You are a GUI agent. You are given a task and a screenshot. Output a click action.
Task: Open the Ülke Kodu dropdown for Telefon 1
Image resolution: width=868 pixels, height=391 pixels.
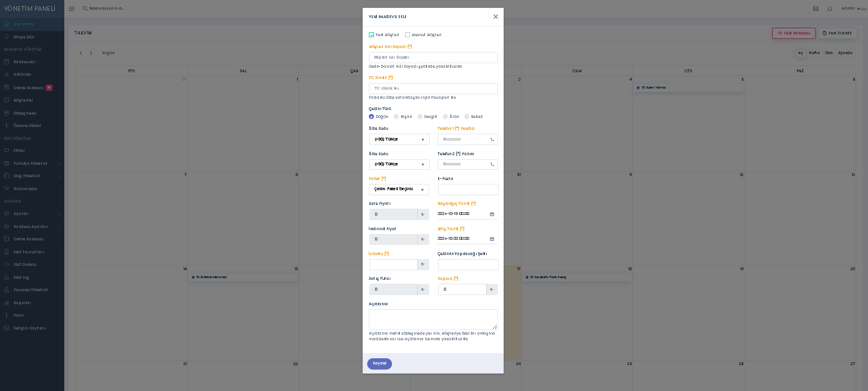[x=399, y=139]
